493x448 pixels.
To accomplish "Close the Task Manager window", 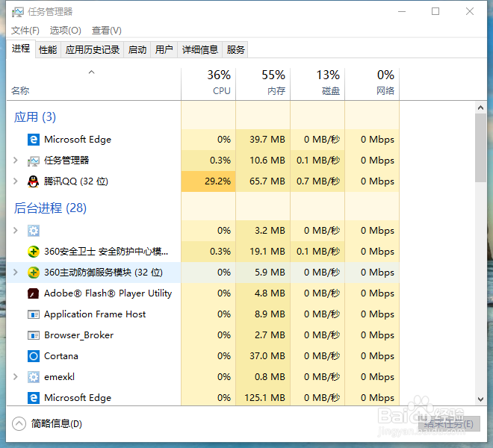I will pyautogui.click(x=470, y=12).
